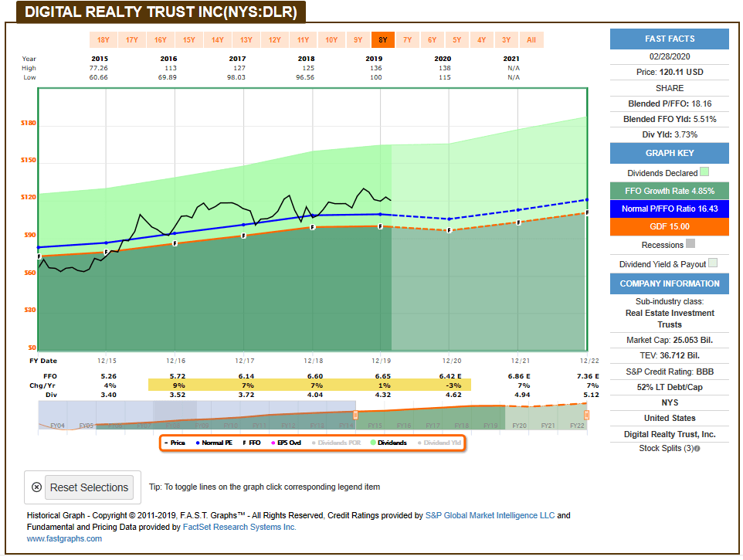Select the 6Y time range tab
743x560 pixels.
[433, 40]
